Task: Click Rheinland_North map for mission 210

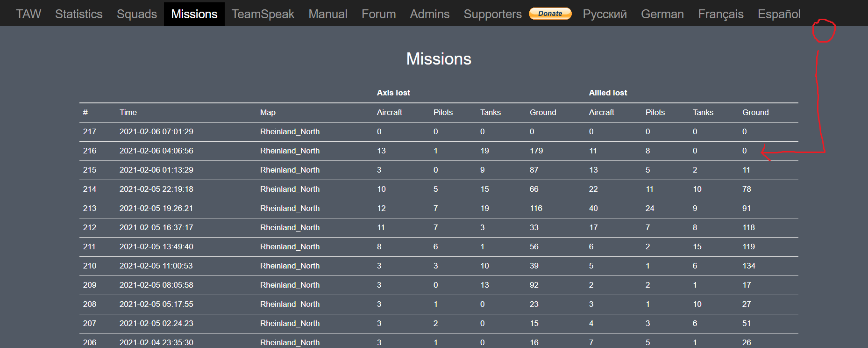Action: (290, 266)
